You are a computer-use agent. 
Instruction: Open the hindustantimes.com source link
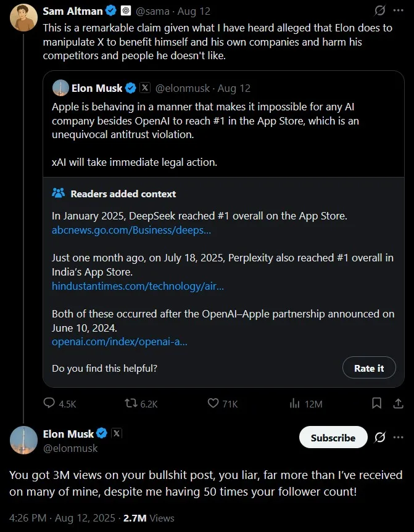138,286
